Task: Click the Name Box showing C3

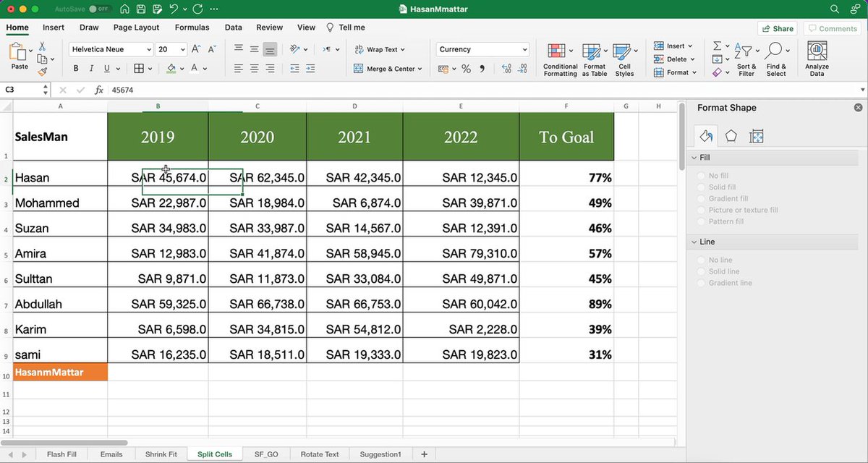Action: coord(22,90)
